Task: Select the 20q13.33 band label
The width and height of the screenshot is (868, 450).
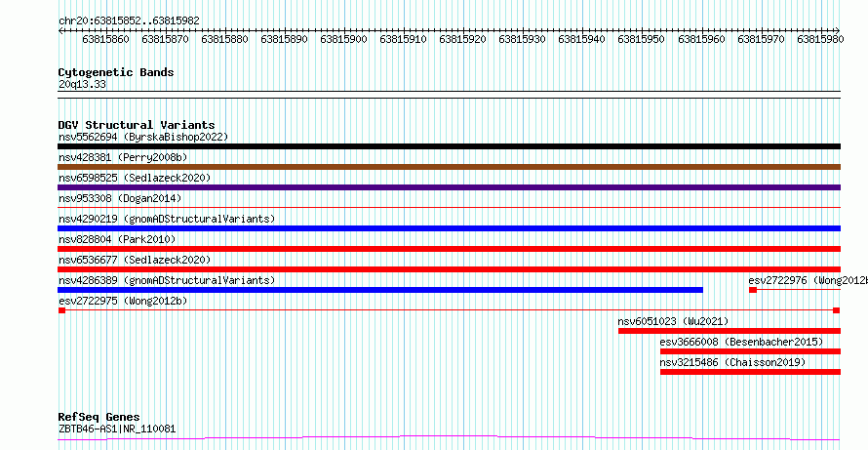Action: 82,85
